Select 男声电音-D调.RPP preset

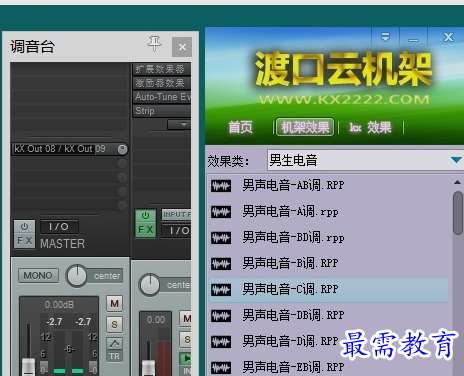tap(328, 341)
